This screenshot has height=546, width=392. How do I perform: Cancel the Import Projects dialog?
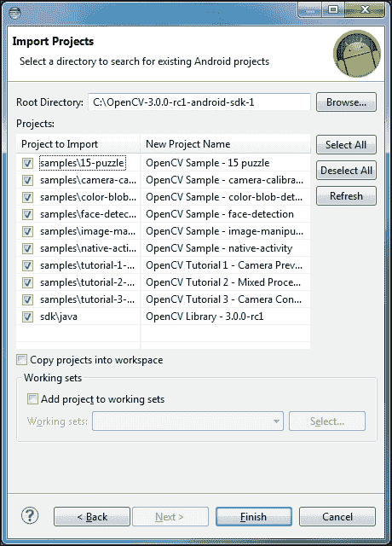pos(337,516)
